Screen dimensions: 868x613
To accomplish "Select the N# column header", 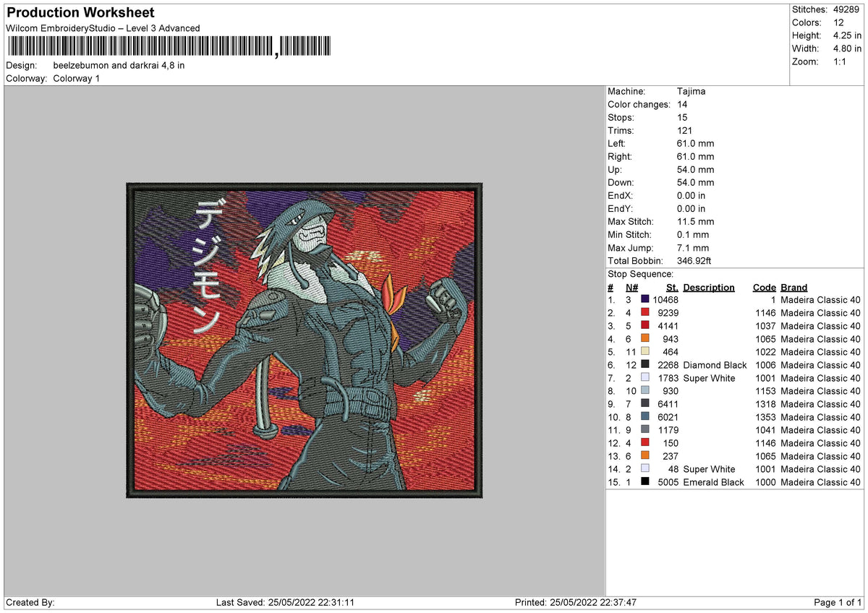I will pyautogui.click(x=631, y=287).
